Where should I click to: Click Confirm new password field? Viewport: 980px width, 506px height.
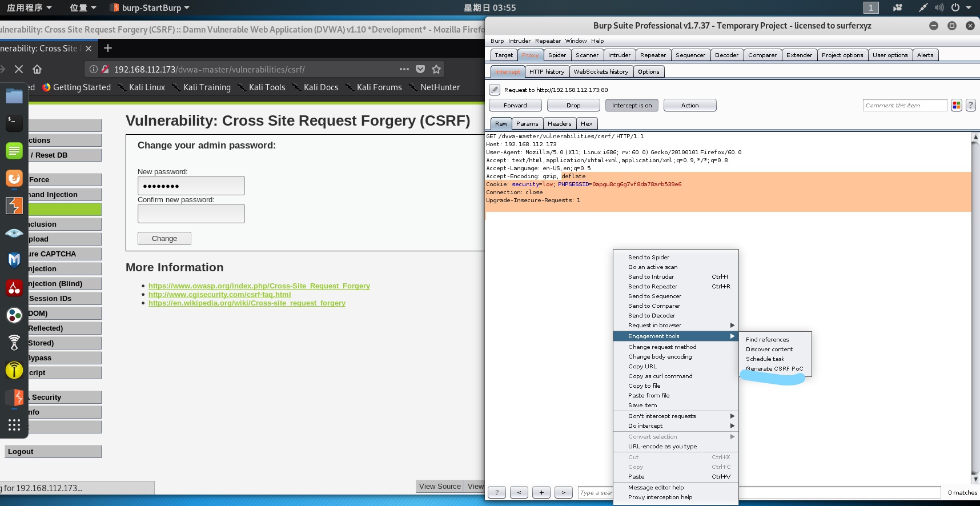coord(191,214)
